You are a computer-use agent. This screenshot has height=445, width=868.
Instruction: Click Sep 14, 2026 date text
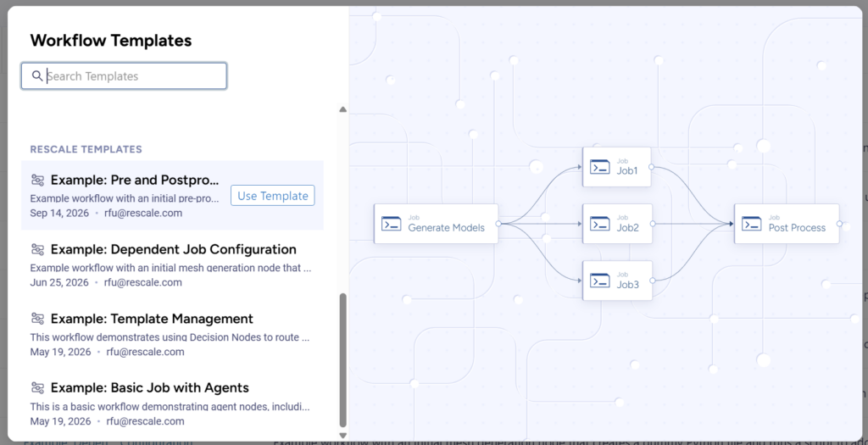coord(59,213)
